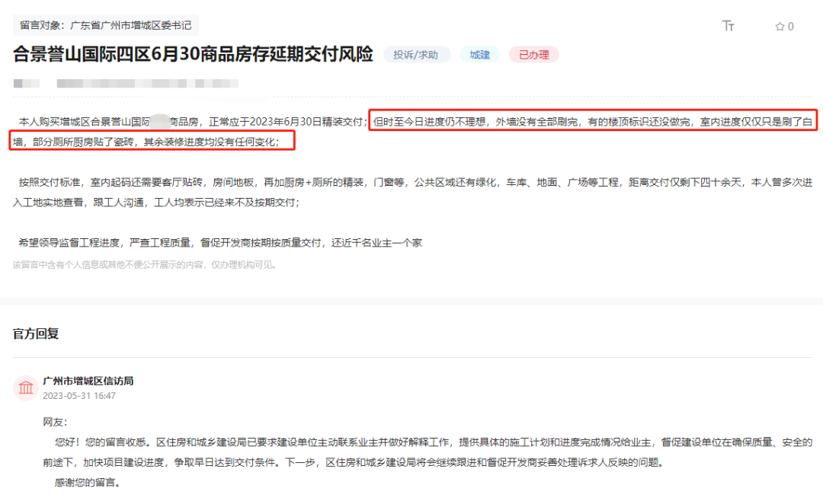Click the 留言对象 label bar
This screenshot has height=504, width=823.
[46, 24]
